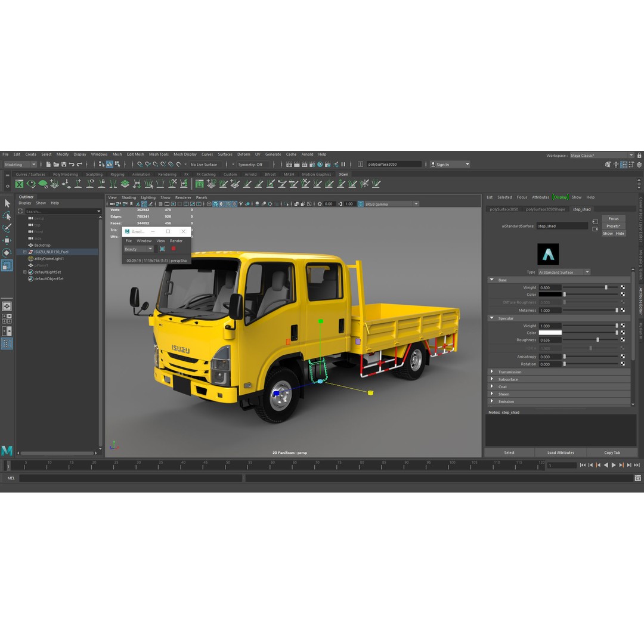Toggle viewport wireframe cube icon
The width and height of the screenshot is (644, 644).
tap(209, 204)
